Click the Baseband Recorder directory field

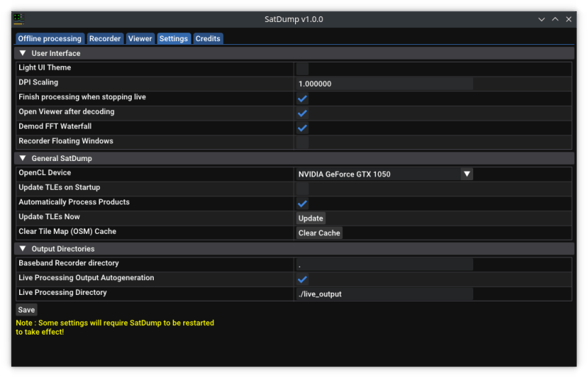[384, 265]
